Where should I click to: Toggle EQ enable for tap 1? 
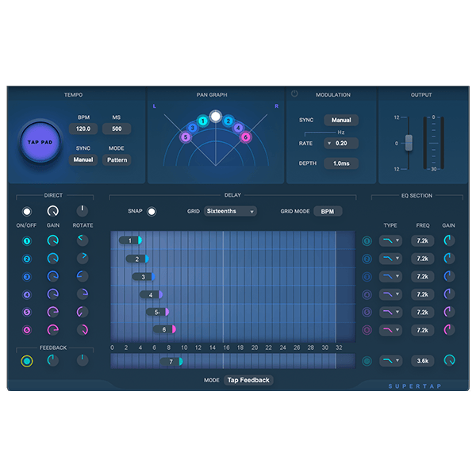tap(367, 241)
